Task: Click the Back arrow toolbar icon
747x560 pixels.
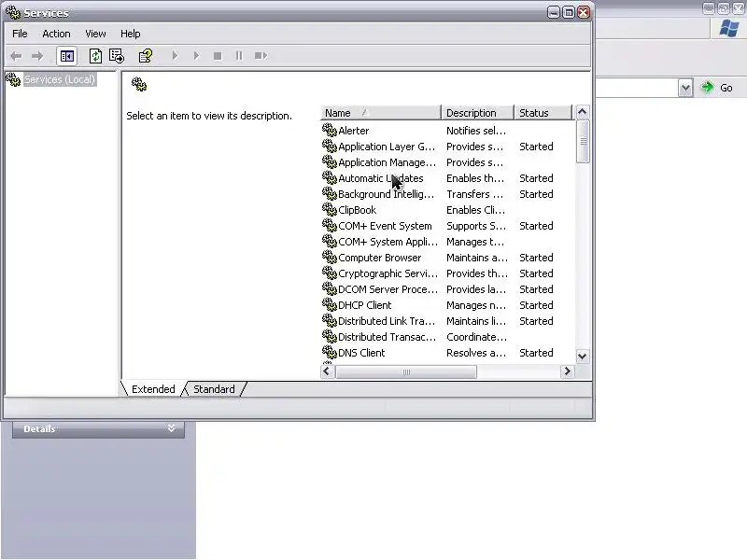Action: click(16, 56)
